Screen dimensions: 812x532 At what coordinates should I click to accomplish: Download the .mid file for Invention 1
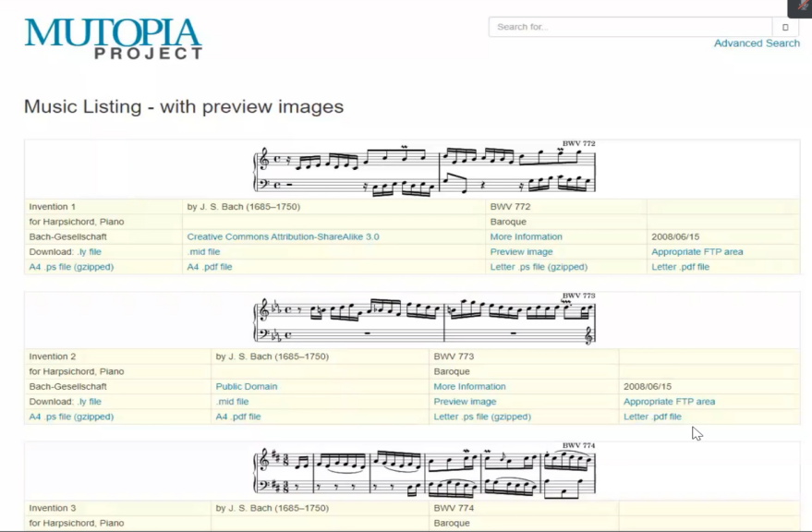click(203, 252)
